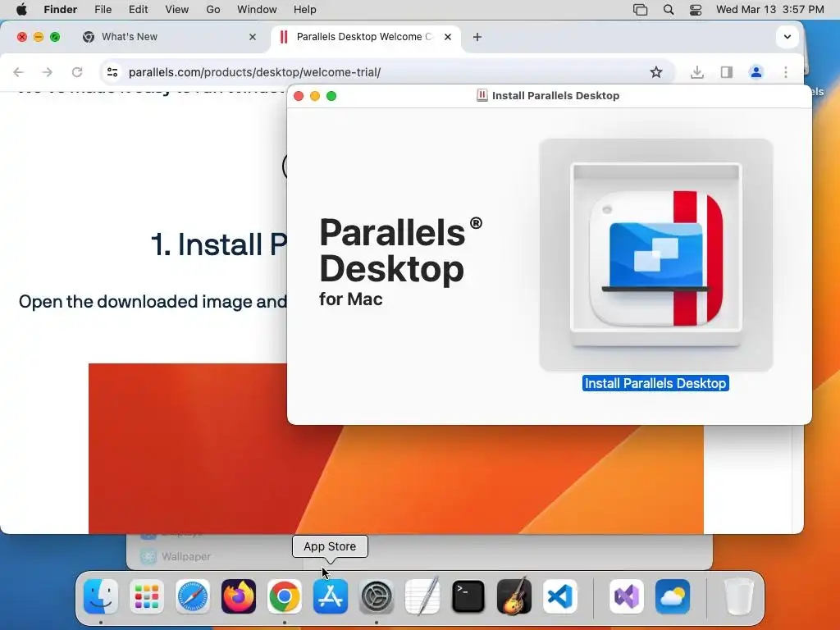This screenshot has height=630, width=840.
Task: Bookmark this page with the star icon
Action: 656,72
